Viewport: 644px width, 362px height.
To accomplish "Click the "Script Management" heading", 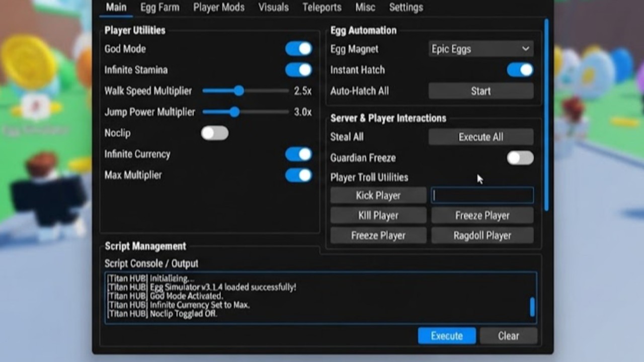I will (x=145, y=246).
